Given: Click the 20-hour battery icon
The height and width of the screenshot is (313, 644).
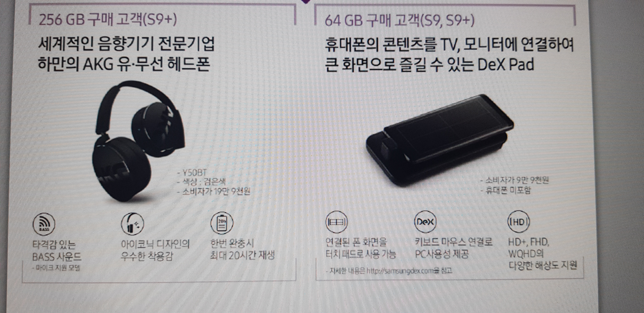Looking at the screenshot, I should [x=222, y=222].
